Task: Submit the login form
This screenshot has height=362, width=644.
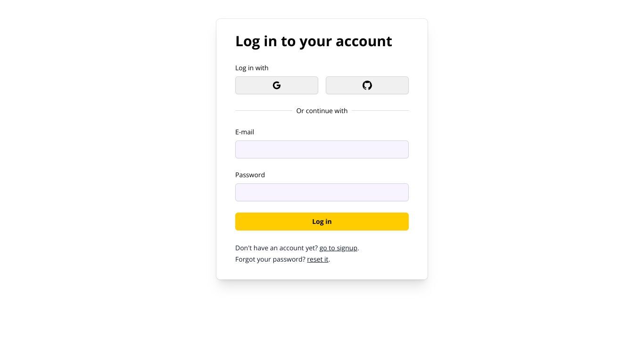Action: [x=322, y=222]
